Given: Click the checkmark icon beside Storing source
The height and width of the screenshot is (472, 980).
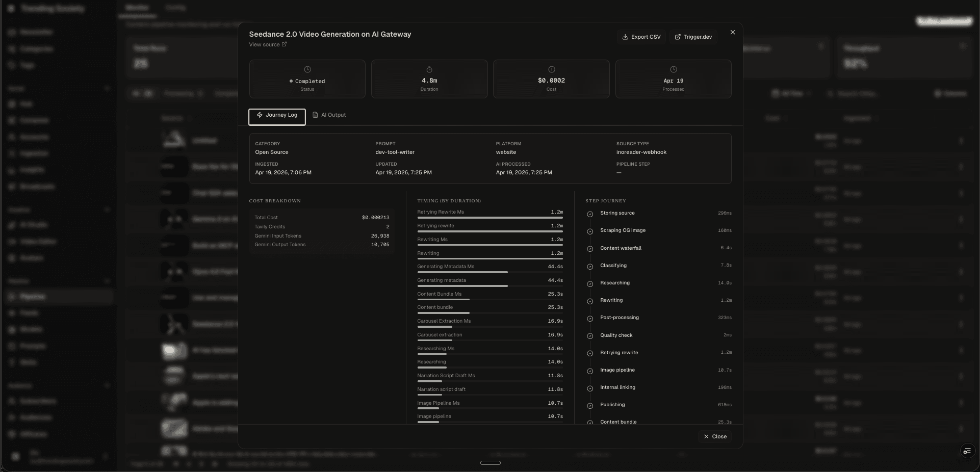Looking at the screenshot, I should coord(590,214).
